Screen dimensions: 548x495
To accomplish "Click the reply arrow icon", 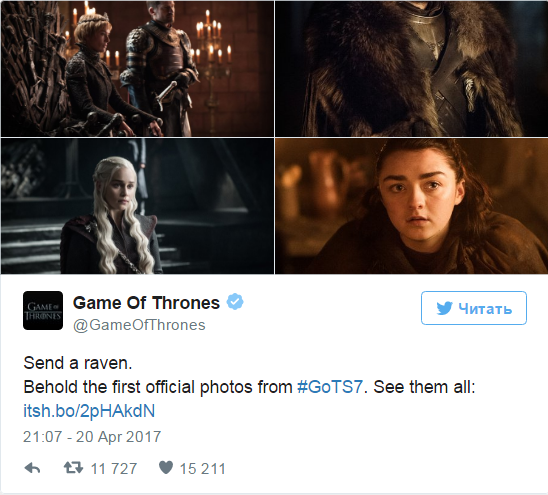I will [32, 468].
